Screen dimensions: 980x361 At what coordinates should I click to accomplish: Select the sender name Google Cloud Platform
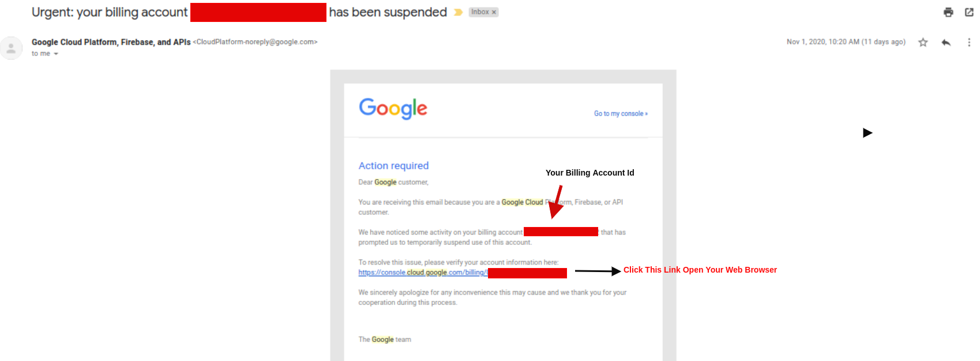click(x=111, y=42)
